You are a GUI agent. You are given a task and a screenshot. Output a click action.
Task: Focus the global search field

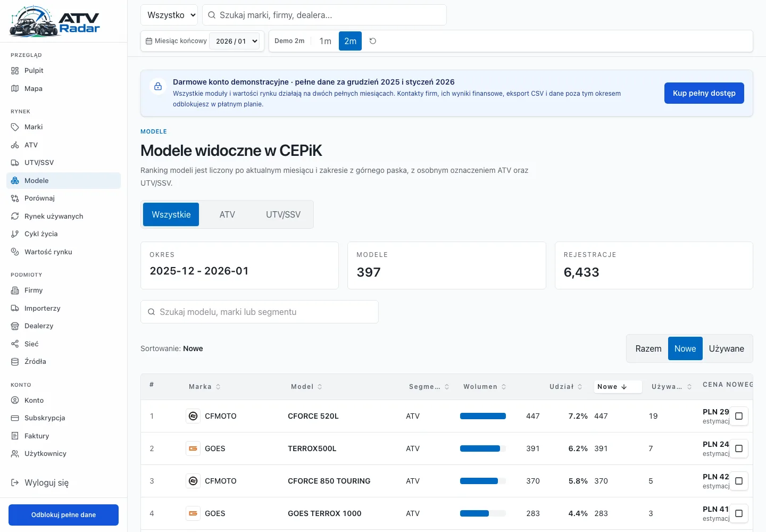pyautogui.click(x=324, y=15)
